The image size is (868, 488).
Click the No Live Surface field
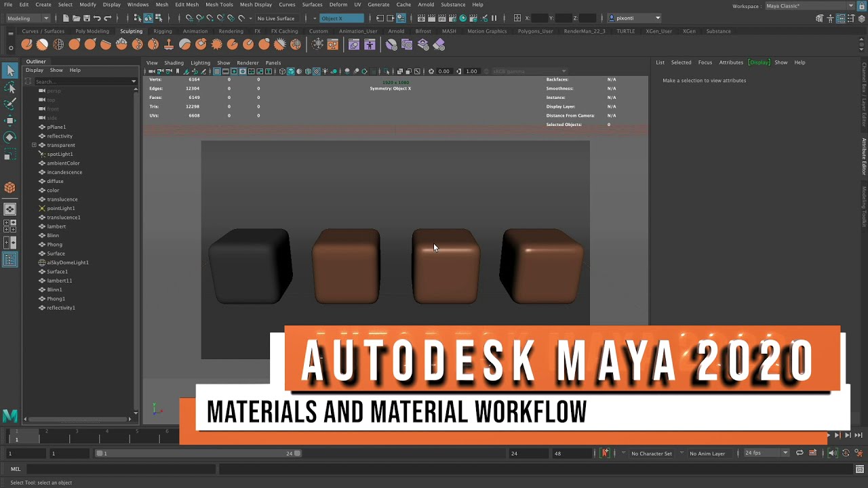pyautogui.click(x=275, y=18)
